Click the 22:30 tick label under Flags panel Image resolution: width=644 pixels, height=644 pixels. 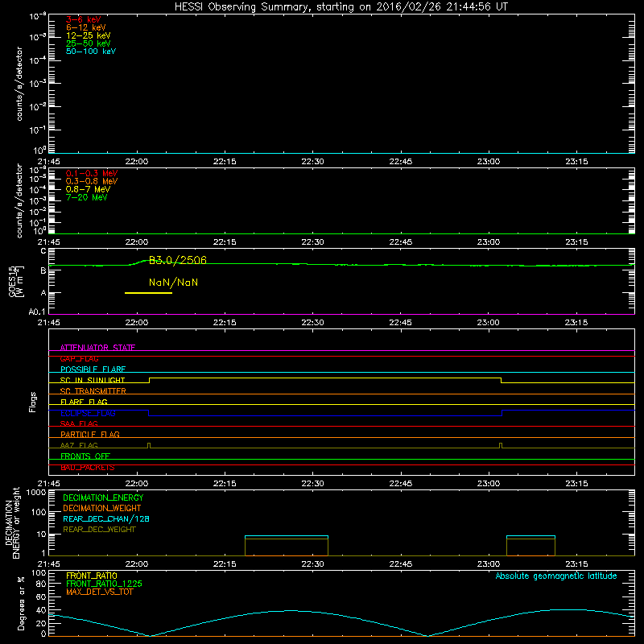pos(312,484)
